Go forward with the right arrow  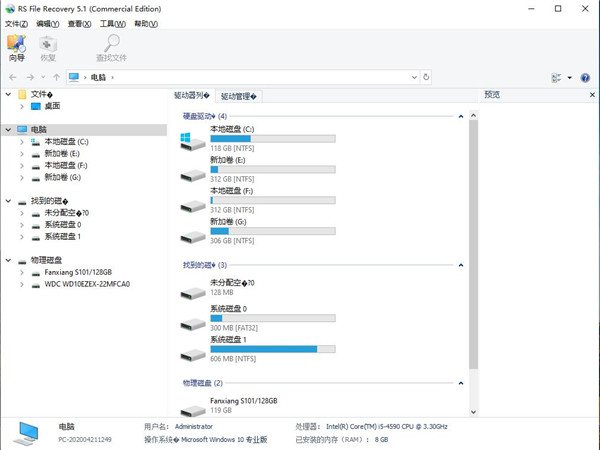click(x=30, y=77)
